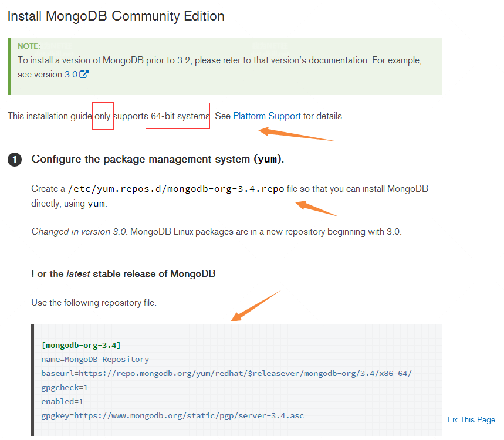504x440 pixels.
Task: Click the orange arrow pointing at Platform Support
Action: pos(296,134)
